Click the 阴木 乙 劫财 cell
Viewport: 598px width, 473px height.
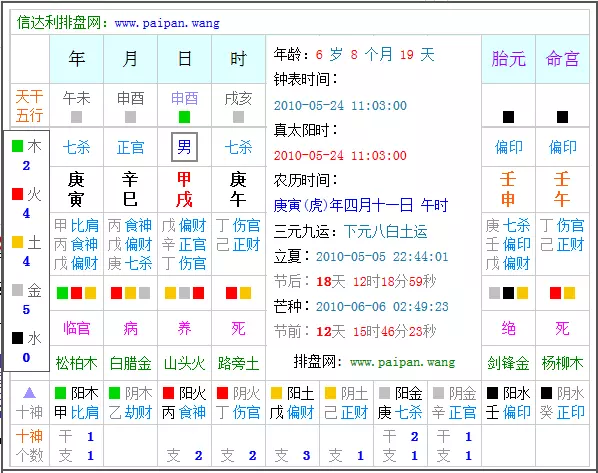pos(130,402)
